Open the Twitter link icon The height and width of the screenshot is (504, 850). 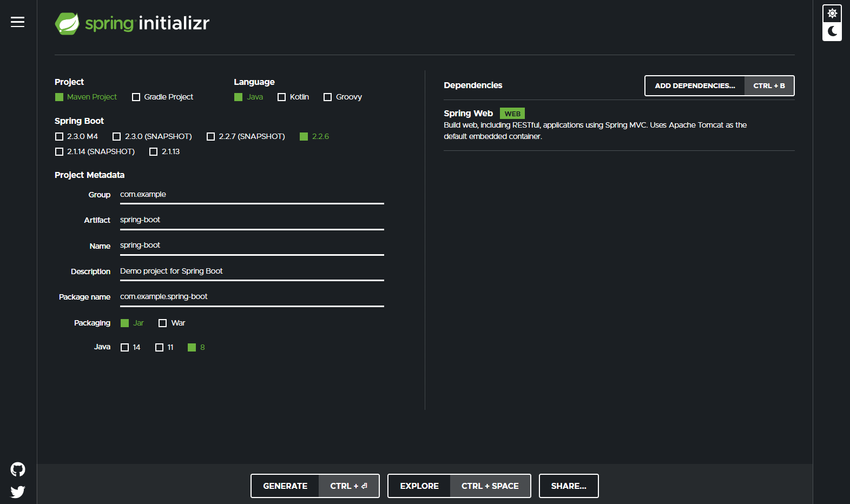tap(18, 492)
